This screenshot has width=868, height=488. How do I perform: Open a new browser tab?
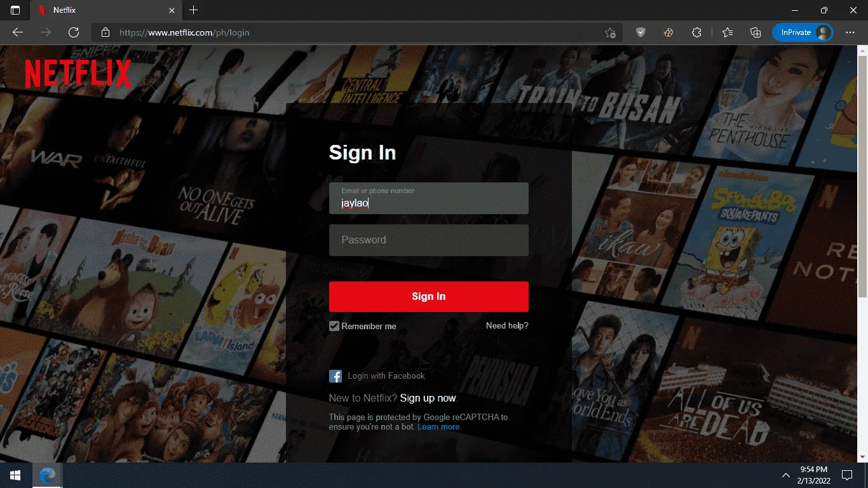click(x=194, y=10)
